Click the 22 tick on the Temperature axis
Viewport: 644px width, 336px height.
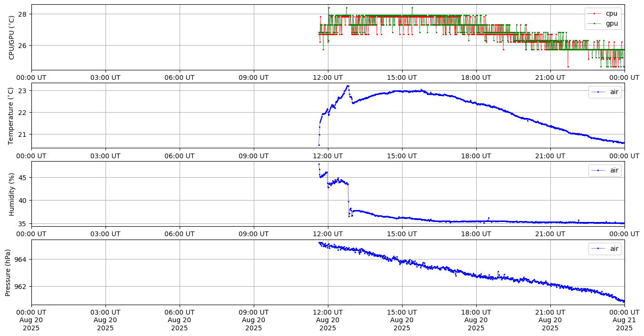coord(23,113)
